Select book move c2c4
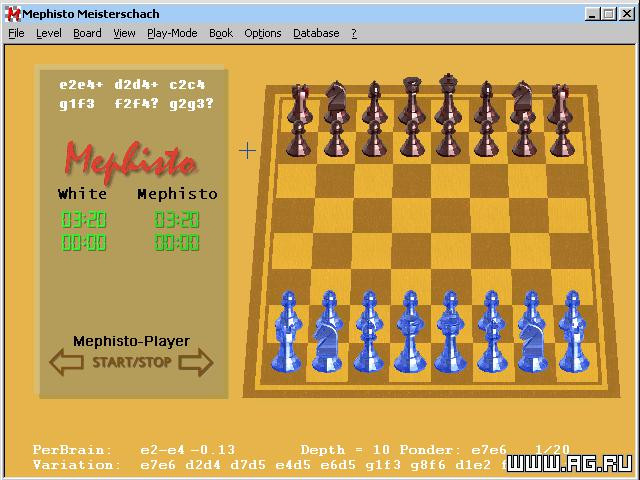The height and width of the screenshot is (480, 640). [x=187, y=85]
